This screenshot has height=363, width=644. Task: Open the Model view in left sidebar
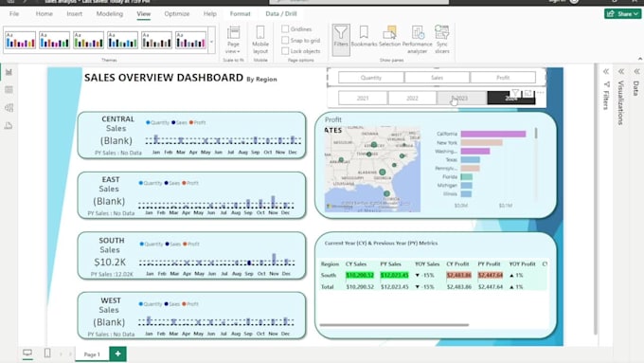coord(9,107)
